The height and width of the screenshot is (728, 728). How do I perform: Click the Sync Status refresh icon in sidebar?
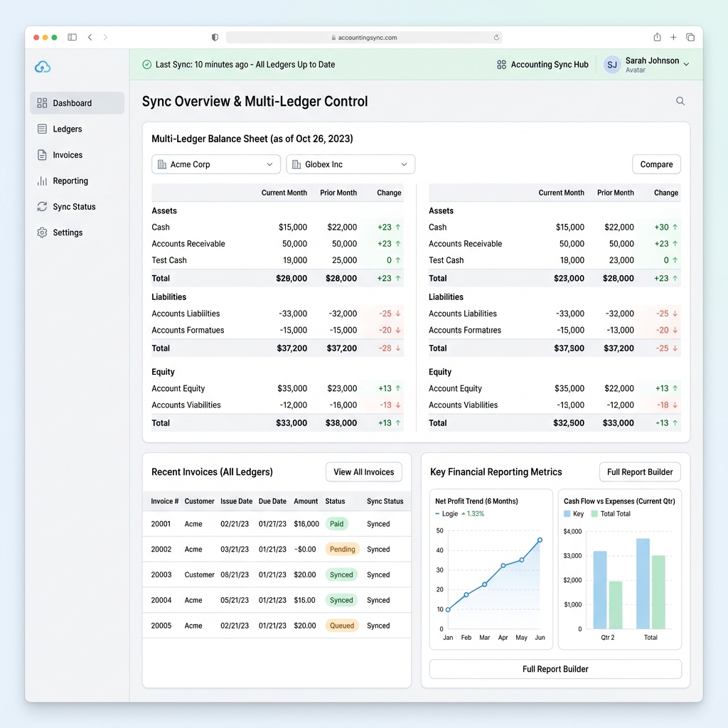click(42, 207)
